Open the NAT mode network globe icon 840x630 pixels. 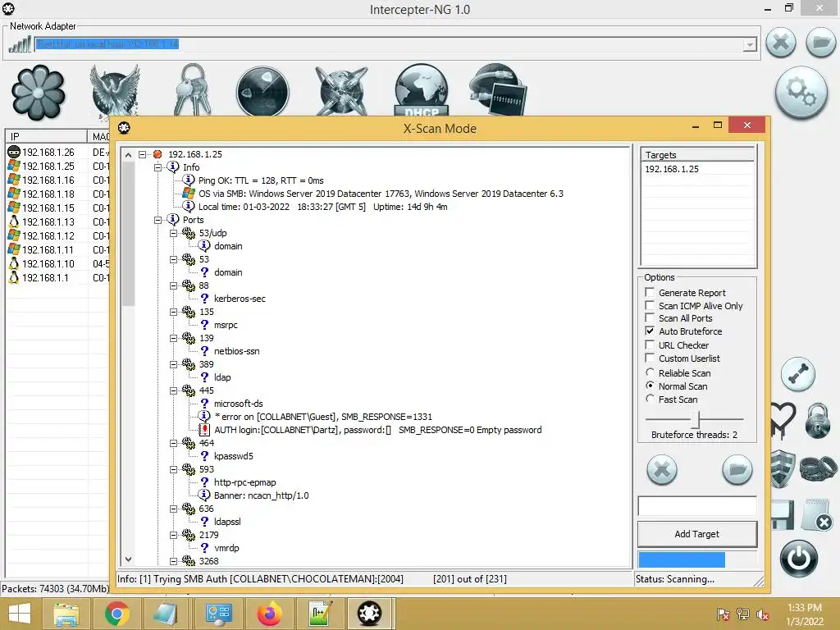click(x=342, y=90)
